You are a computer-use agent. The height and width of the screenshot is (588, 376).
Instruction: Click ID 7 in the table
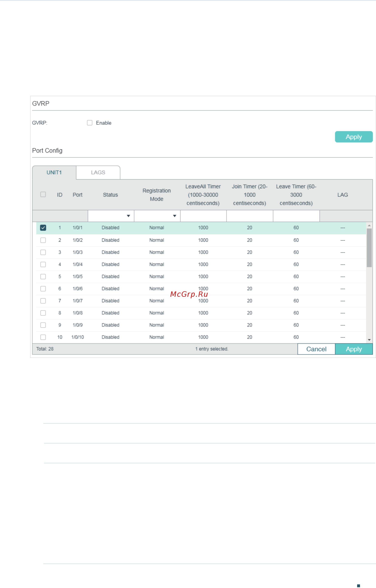click(60, 301)
